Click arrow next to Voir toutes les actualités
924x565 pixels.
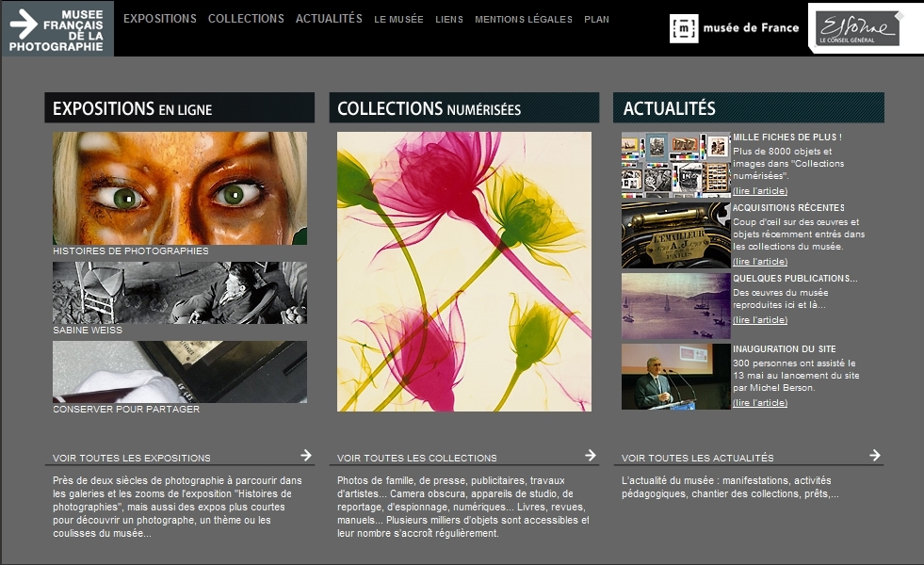[875, 455]
